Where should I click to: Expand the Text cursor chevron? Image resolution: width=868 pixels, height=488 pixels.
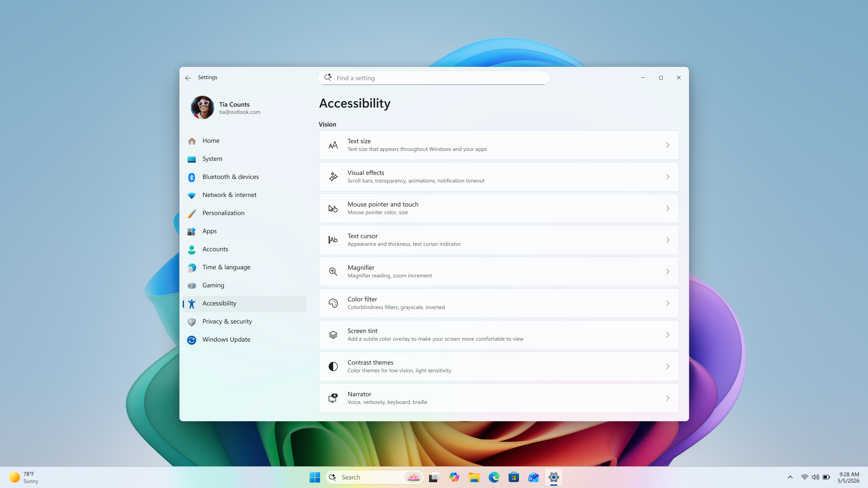coord(668,240)
